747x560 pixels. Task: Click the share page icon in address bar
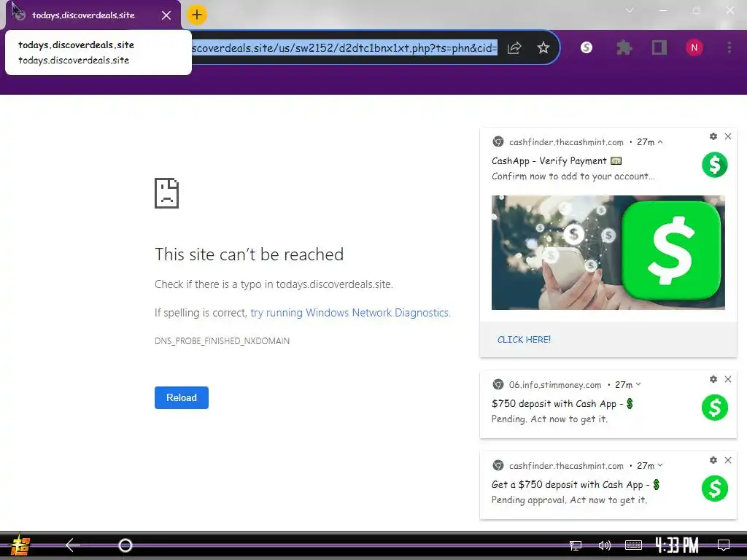[x=514, y=47]
